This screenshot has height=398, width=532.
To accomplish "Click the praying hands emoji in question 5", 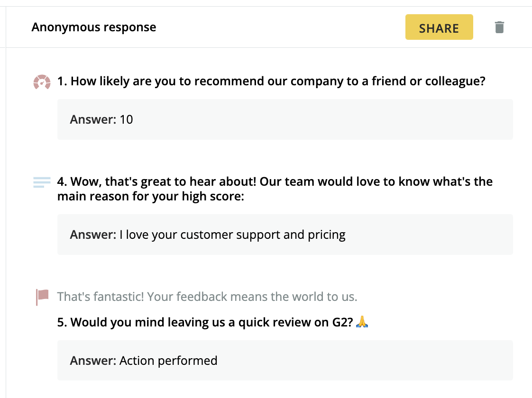I will [x=362, y=323].
